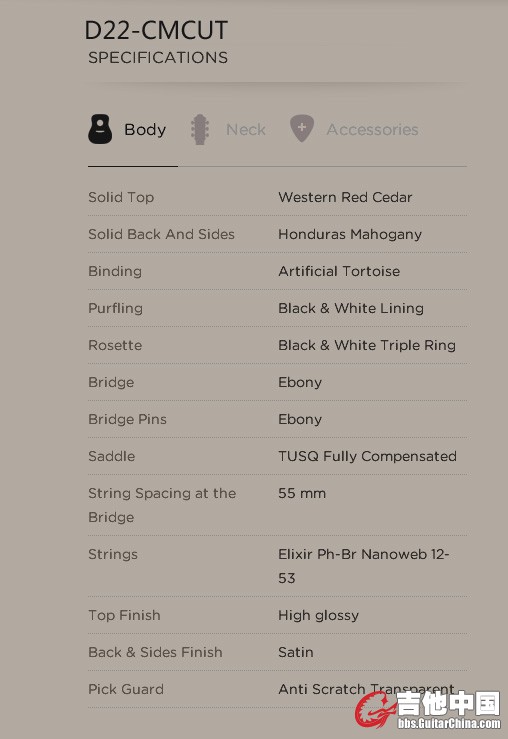Viewport: 508px width, 739px height.
Task: Select the Pick Guard row label
Action: coord(126,689)
